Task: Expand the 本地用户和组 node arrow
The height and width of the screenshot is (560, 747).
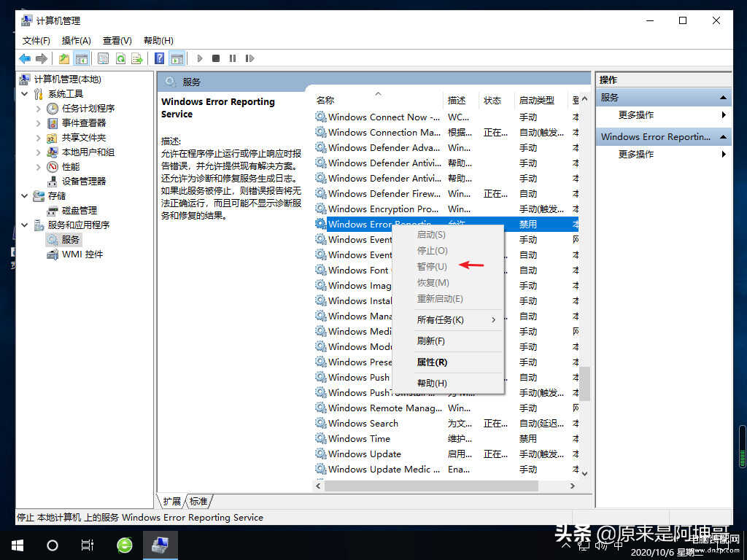Action: tap(38, 152)
